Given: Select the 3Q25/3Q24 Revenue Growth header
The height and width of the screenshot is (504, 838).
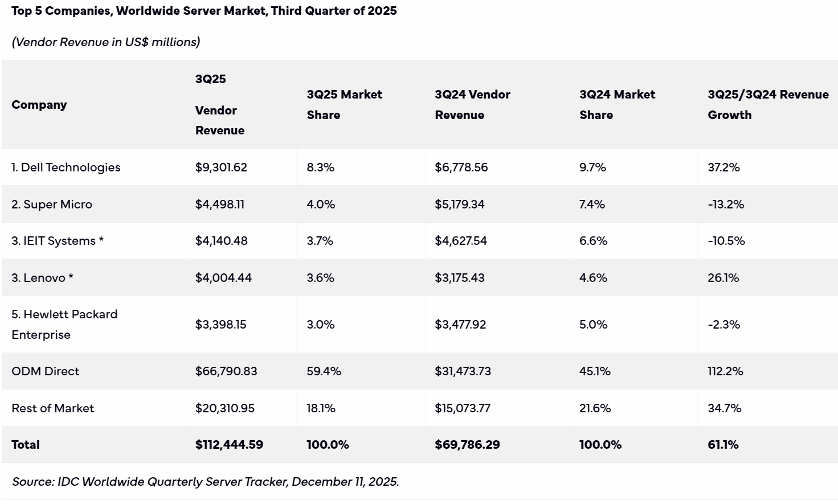Looking at the screenshot, I should pos(768,105).
